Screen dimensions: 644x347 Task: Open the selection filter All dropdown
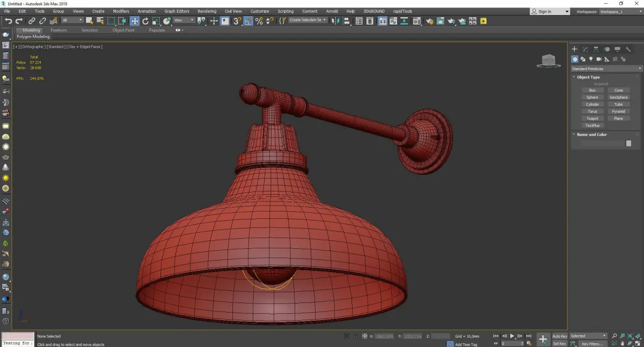click(x=72, y=20)
